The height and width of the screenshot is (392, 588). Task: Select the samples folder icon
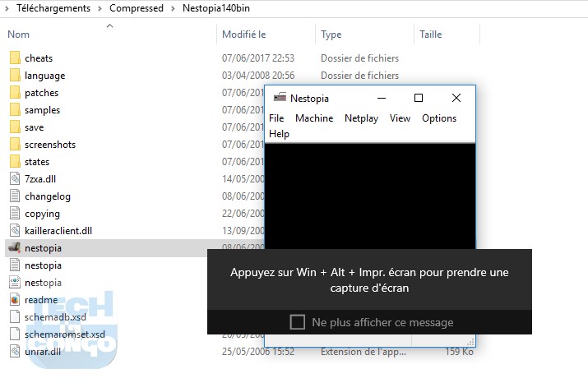pos(15,110)
